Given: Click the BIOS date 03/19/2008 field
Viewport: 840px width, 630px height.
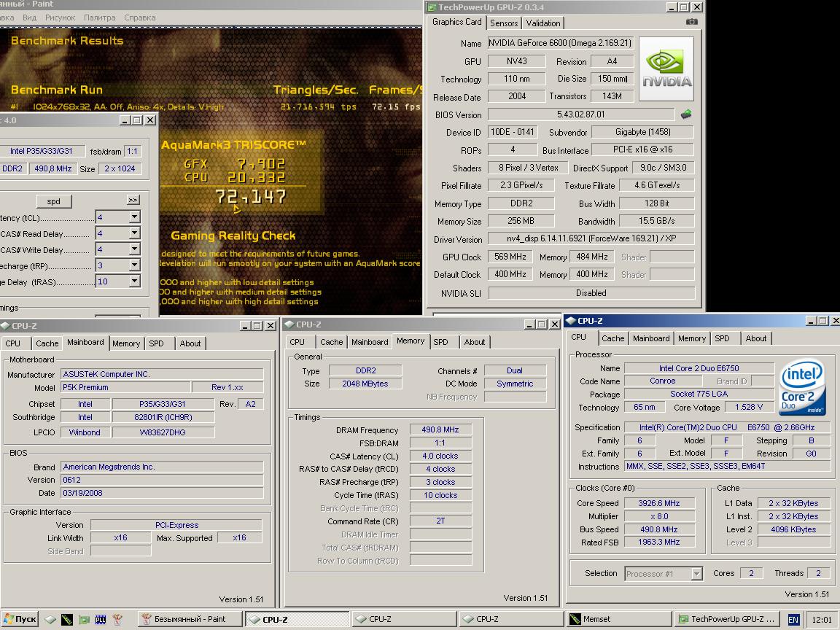Looking at the screenshot, I should [x=162, y=493].
